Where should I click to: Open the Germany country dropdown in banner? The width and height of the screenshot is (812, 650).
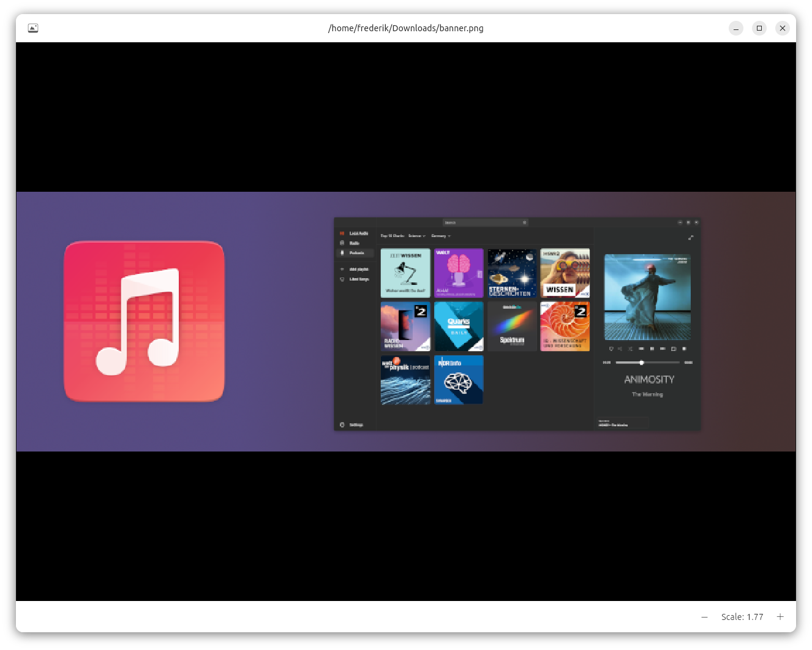tap(440, 236)
